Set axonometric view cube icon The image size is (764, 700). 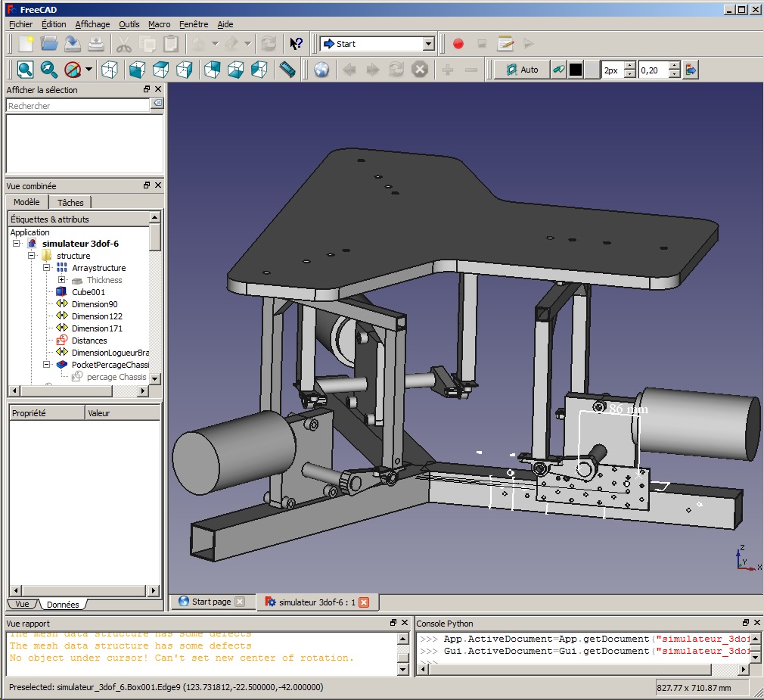coord(109,70)
